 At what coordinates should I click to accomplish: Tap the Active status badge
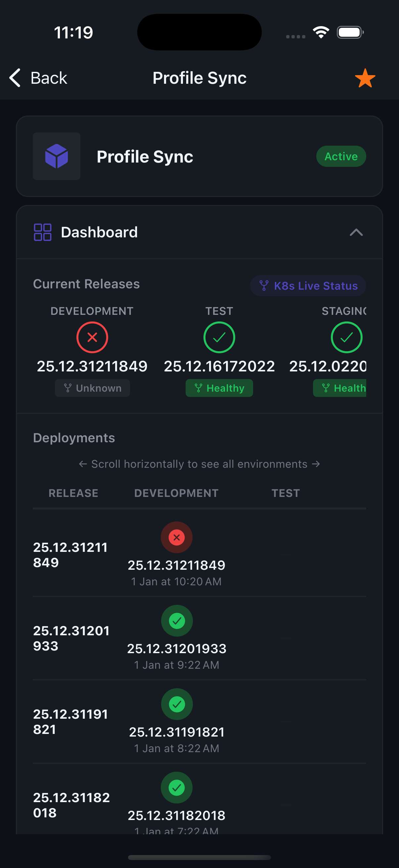341,156
